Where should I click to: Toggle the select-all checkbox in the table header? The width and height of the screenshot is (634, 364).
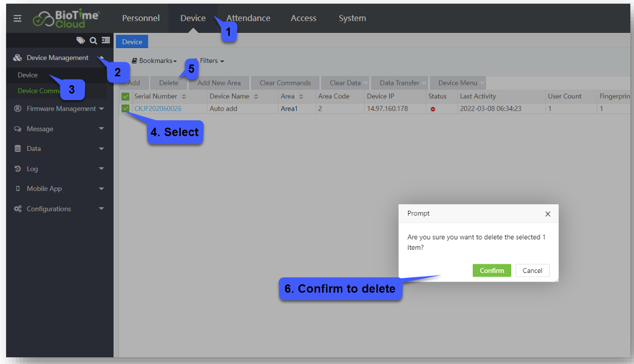pyautogui.click(x=125, y=96)
